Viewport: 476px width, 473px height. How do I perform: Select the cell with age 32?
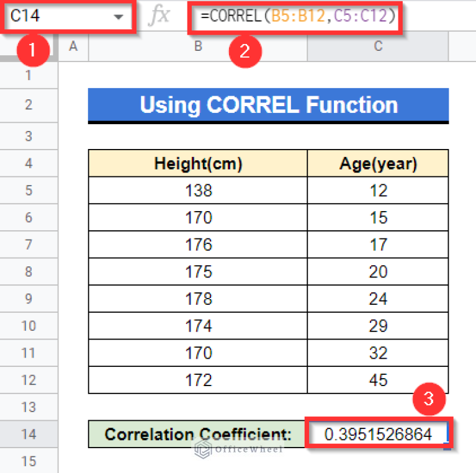(378, 353)
